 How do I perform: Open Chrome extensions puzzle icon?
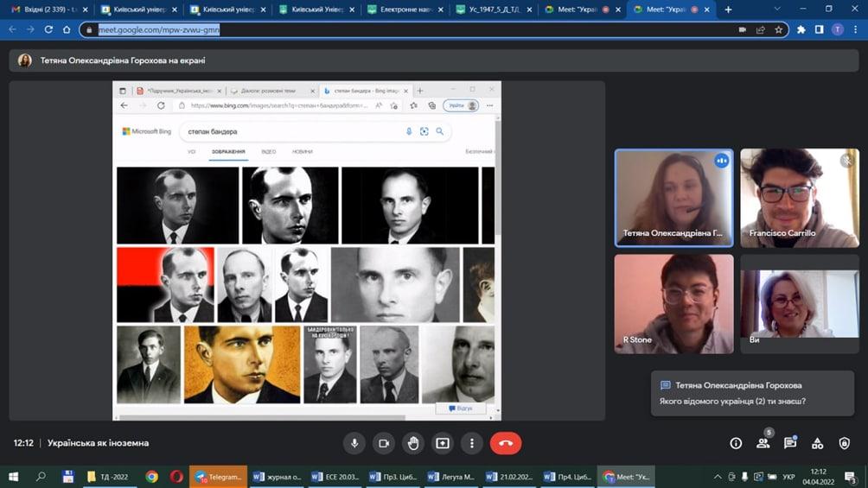point(801,29)
